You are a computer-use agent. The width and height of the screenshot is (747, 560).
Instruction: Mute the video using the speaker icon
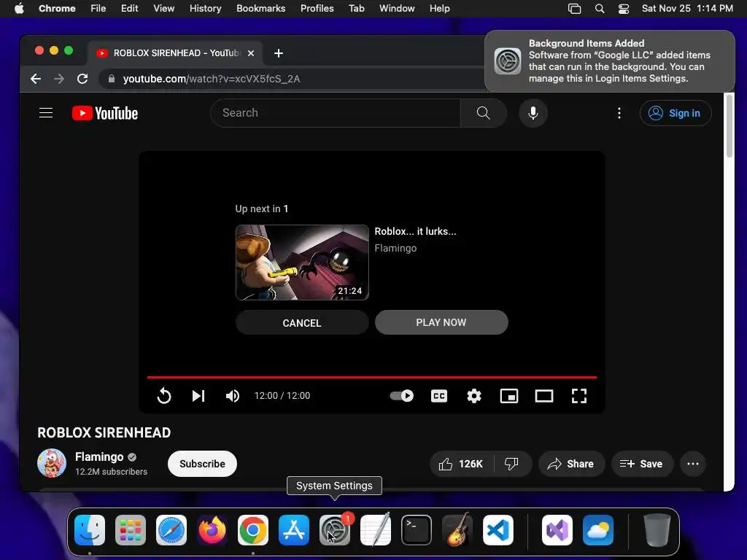click(233, 396)
